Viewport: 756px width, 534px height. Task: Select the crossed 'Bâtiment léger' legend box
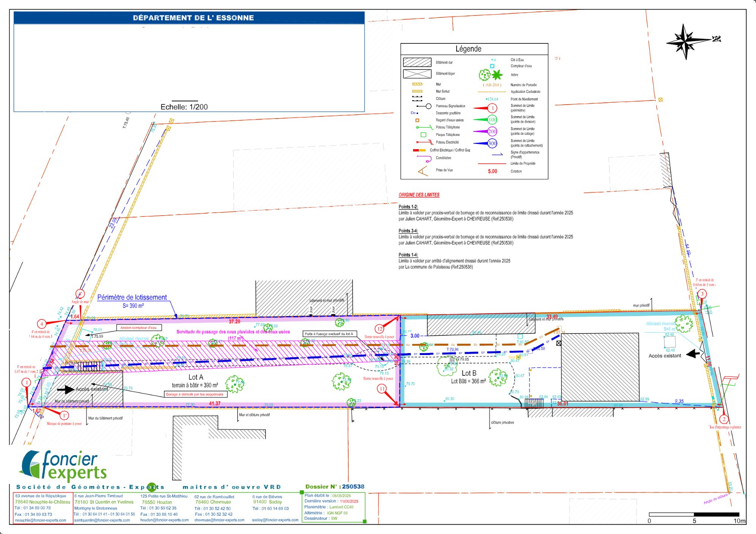[x=417, y=74]
